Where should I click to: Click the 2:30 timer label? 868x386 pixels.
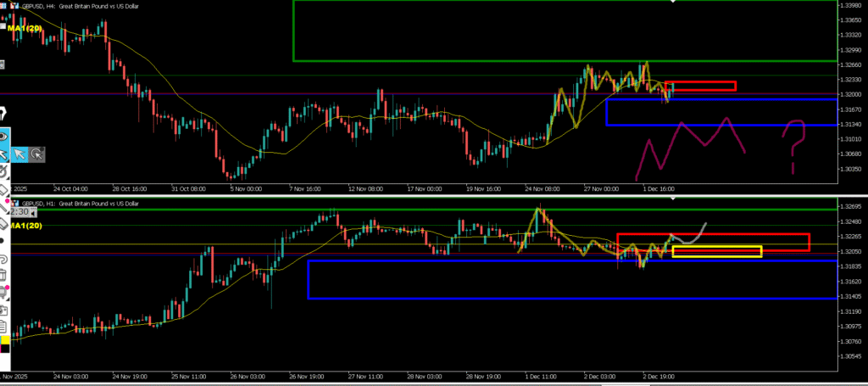(x=21, y=212)
